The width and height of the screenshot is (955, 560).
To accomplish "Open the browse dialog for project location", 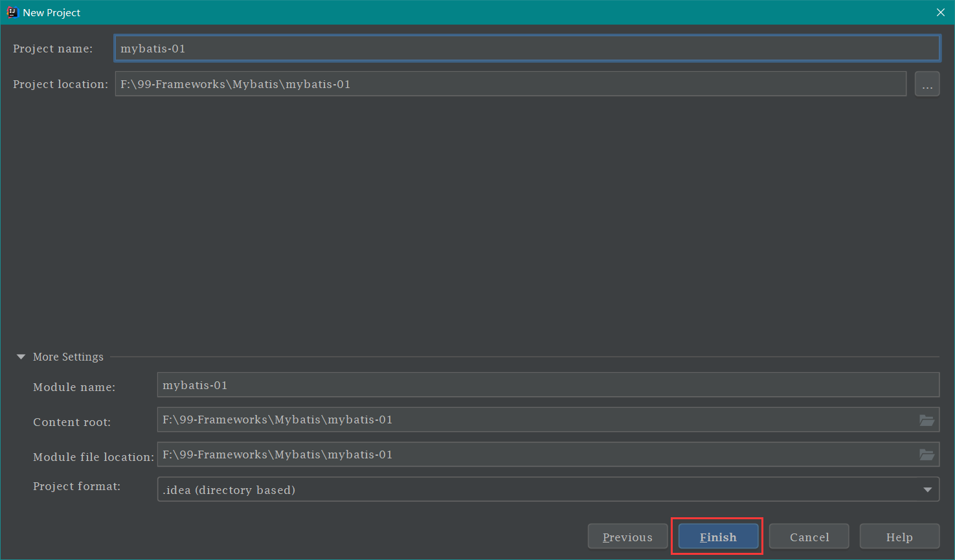I will pos(927,84).
